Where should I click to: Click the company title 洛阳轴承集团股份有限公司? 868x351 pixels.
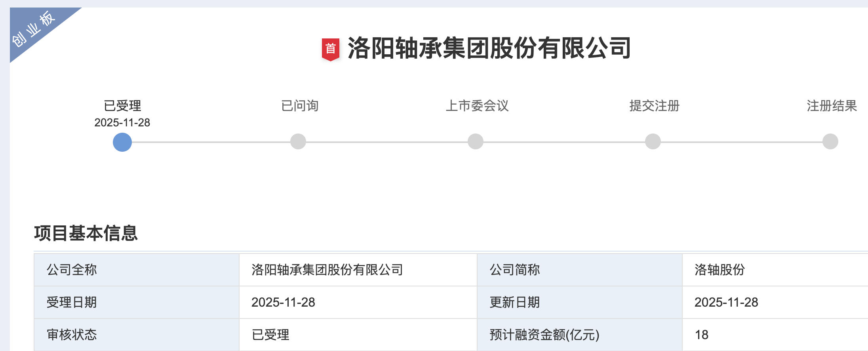(x=489, y=48)
